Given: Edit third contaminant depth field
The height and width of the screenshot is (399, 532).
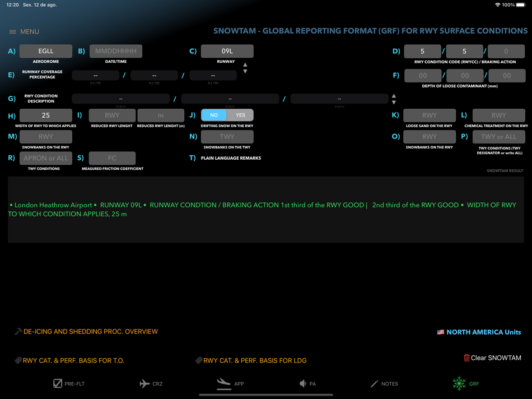Looking at the screenshot, I should coord(507,76).
